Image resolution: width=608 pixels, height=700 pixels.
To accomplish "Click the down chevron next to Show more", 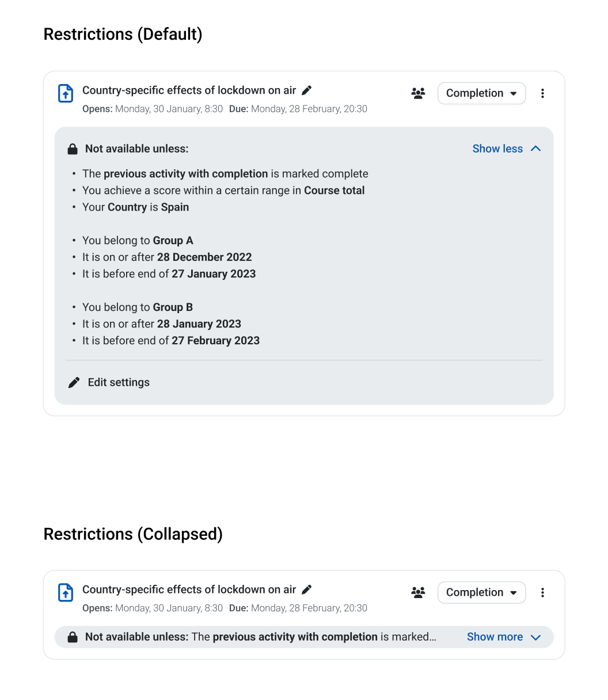I will (x=535, y=637).
